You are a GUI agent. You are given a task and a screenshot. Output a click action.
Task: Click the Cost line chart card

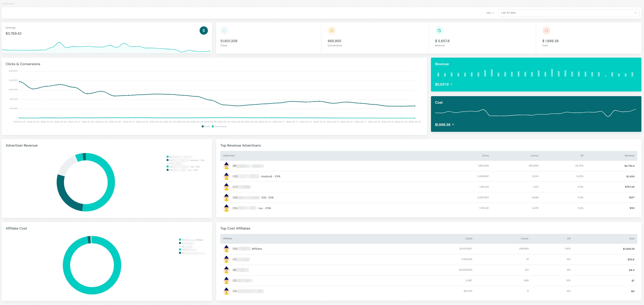[536, 114]
